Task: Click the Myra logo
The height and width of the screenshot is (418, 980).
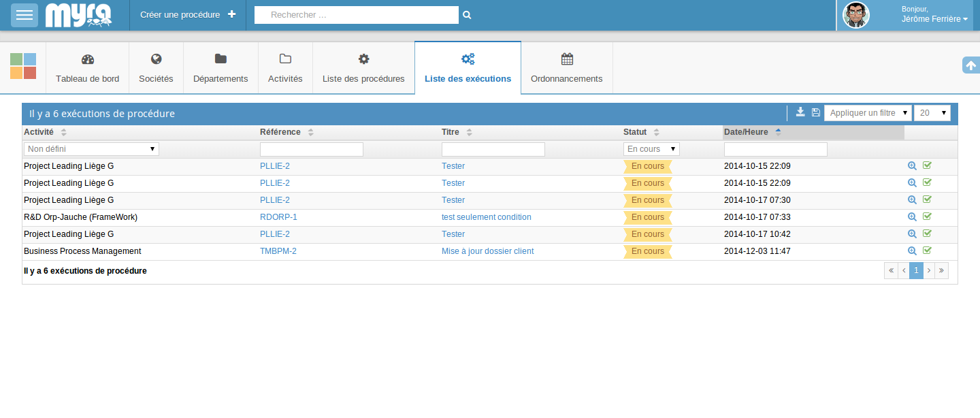Action: coord(78,15)
